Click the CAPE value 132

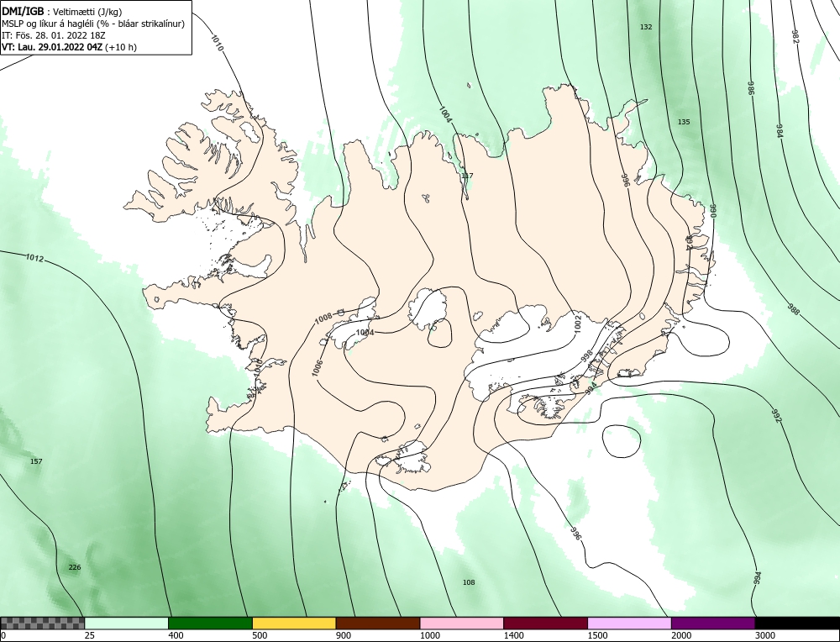tap(646, 27)
